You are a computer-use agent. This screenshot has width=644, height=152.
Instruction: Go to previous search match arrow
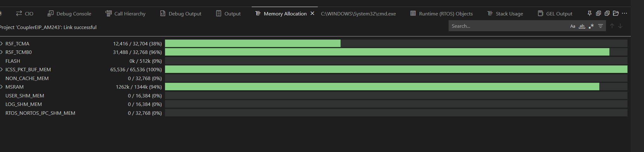[x=612, y=26]
